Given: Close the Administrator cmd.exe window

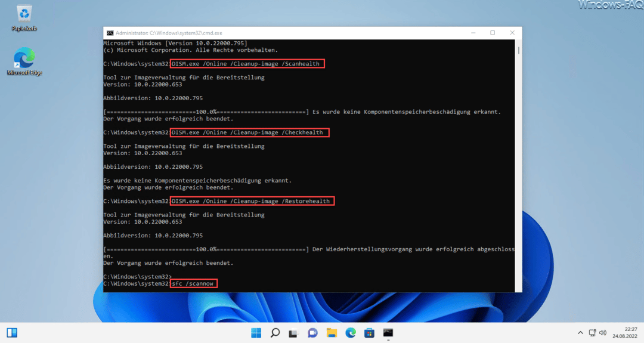Looking at the screenshot, I should tap(512, 33).
